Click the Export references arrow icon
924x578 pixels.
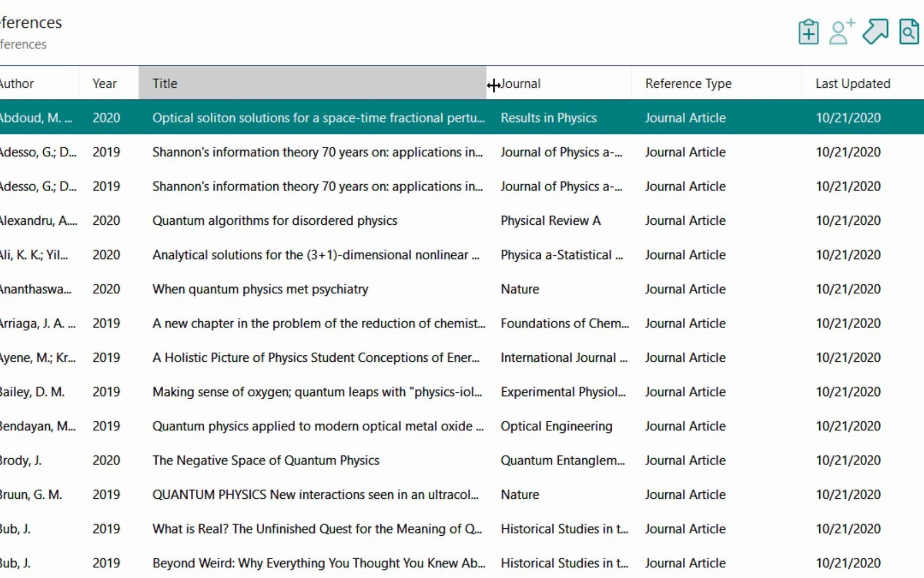(x=875, y=32)
